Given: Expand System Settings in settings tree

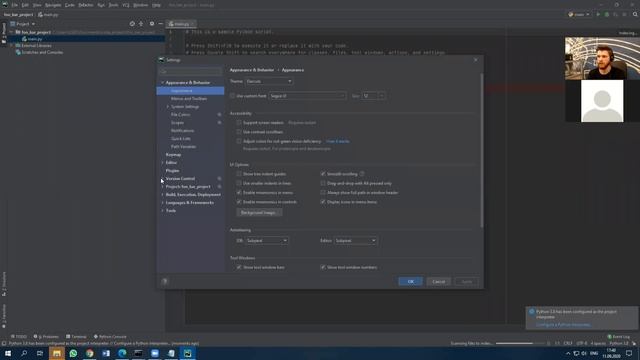Looking at the screenshot, I should click(168, 107).
